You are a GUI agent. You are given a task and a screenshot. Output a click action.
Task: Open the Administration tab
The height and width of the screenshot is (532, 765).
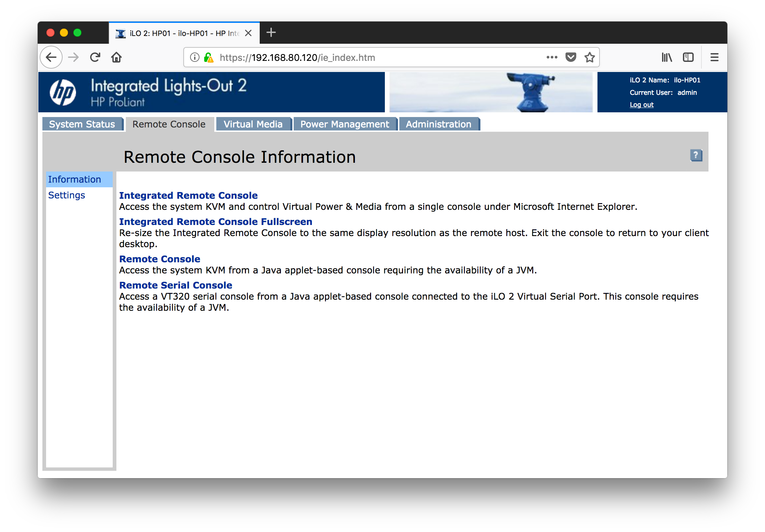pos(438,124)
